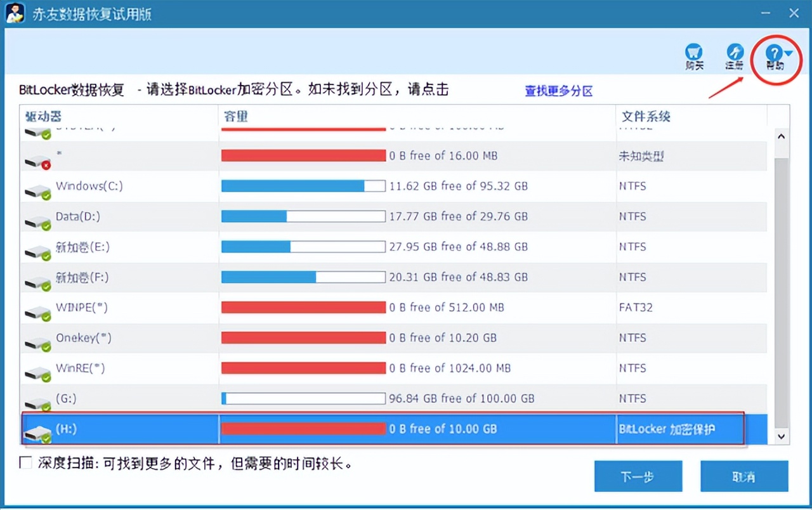Click the 取消 (Cancel) button
This screenshot has height=510, width=812.
743,476
